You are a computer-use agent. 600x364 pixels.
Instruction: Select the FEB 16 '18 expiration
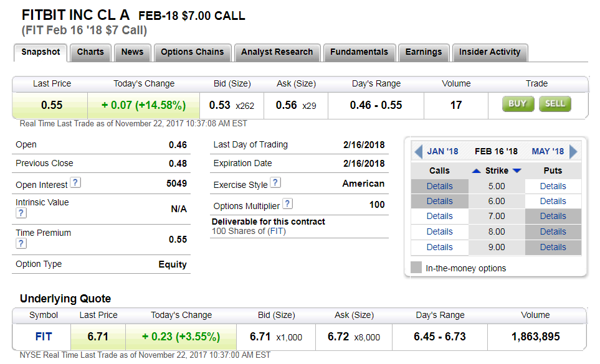(496, 152)
